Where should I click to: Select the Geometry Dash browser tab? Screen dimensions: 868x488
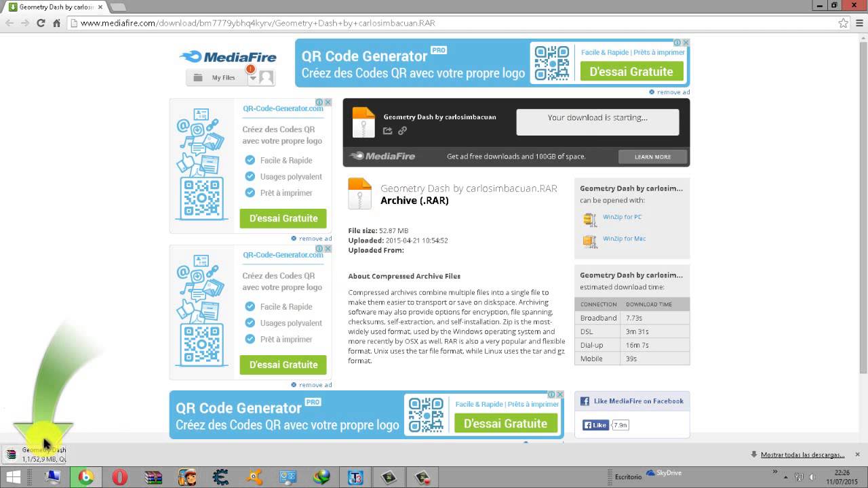[56, 7]
